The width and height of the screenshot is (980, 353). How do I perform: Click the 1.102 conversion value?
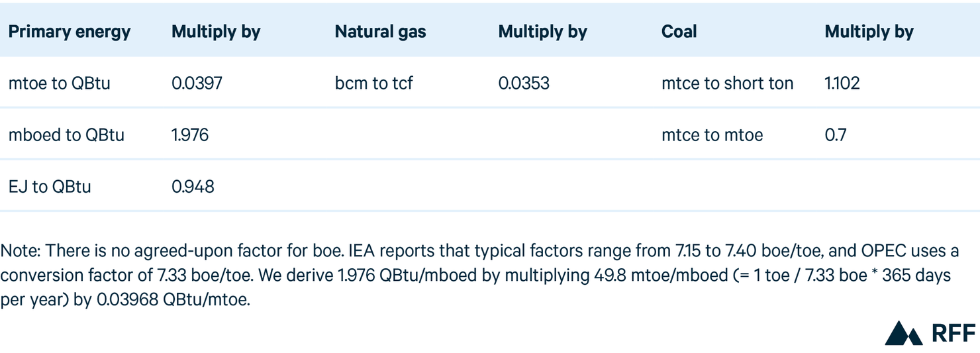(842, 83)
